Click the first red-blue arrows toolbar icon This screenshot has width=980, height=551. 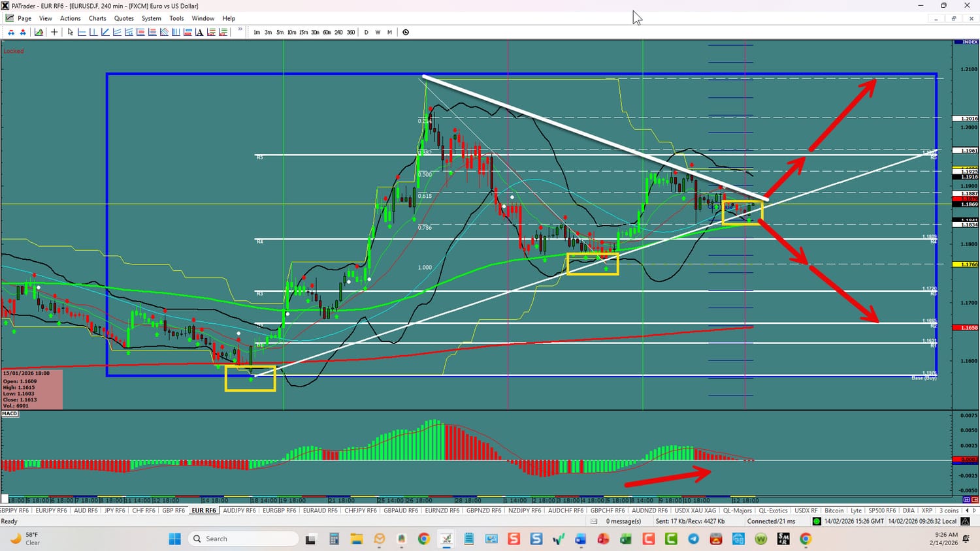tap(11, 32)
